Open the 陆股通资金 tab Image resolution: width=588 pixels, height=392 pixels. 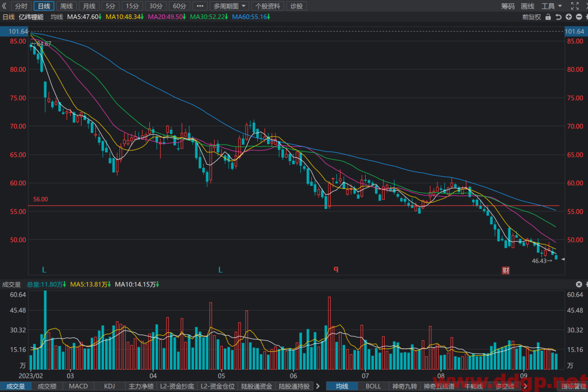tap(257, 386)
